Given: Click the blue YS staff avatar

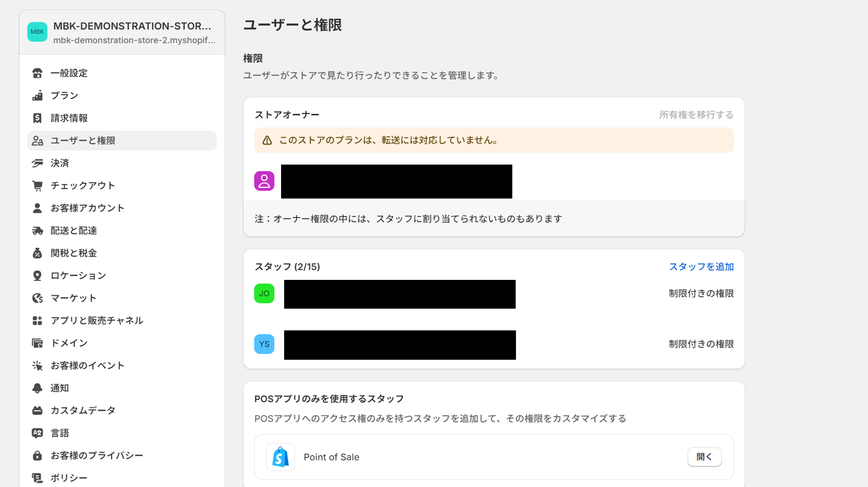Looking at the screenshot, I should 264,344.
